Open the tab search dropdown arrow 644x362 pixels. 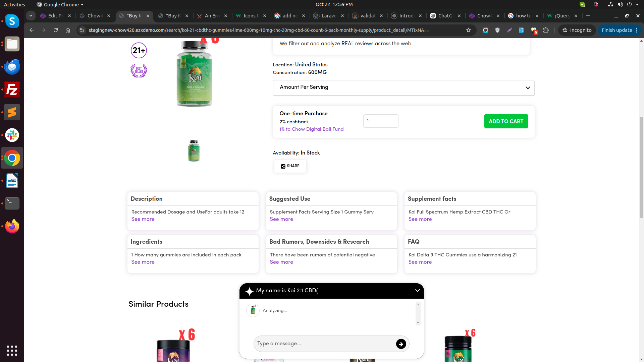[x=31, y=16]
